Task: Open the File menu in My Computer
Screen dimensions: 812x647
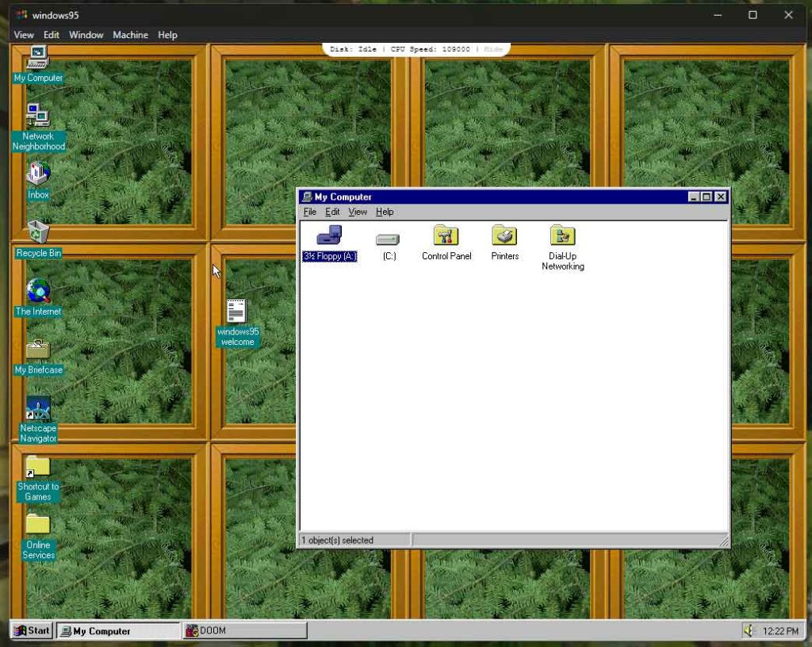Action: (x=310, y=212)
